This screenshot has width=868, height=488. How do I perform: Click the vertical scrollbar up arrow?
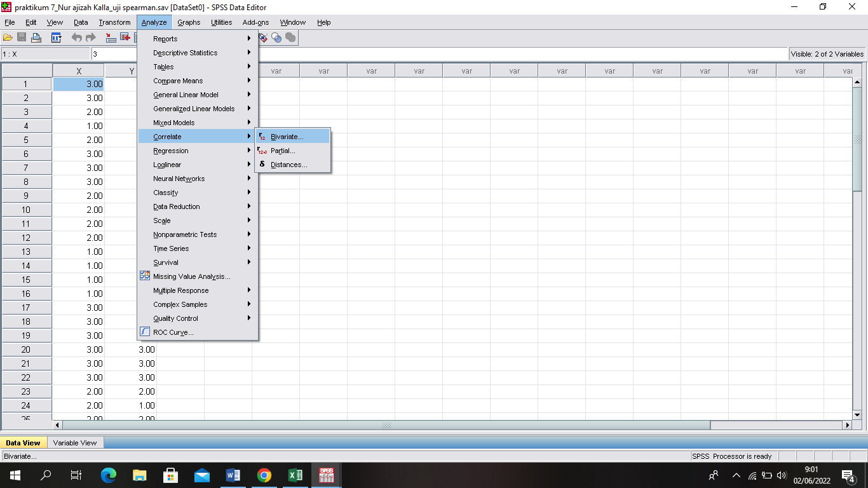[857, 83]
